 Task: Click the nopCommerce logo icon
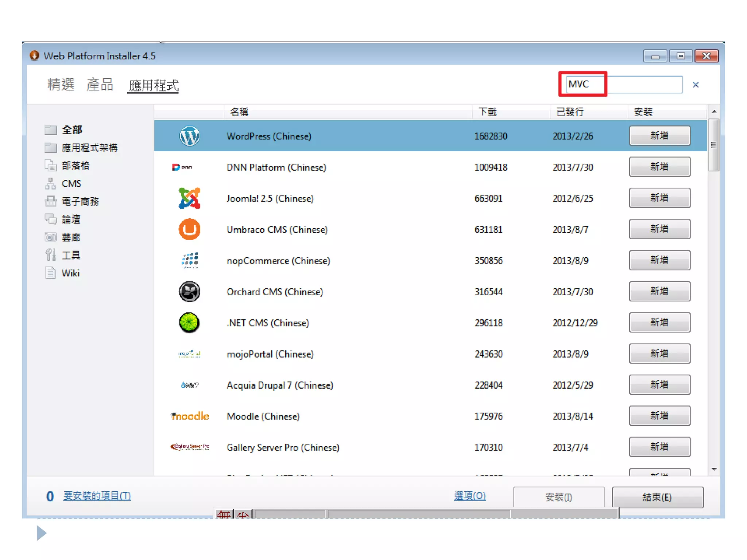point(190,260)
